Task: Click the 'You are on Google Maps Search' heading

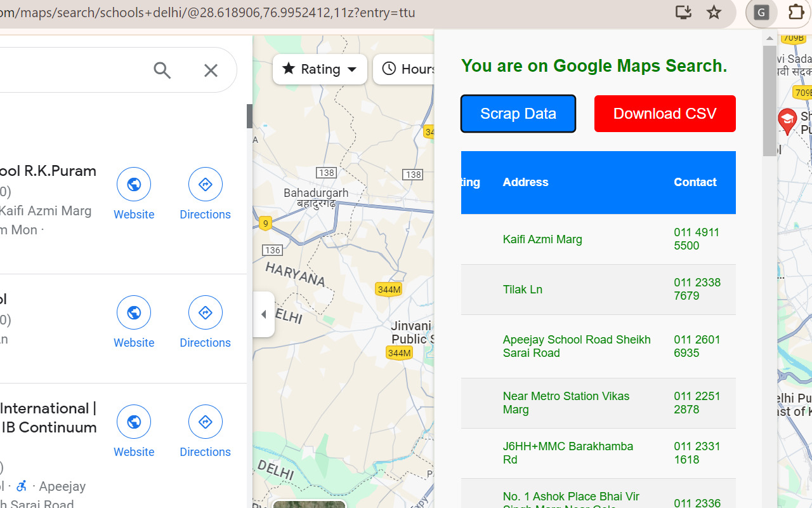Action: pyautogui.click(x=594, y=66)
